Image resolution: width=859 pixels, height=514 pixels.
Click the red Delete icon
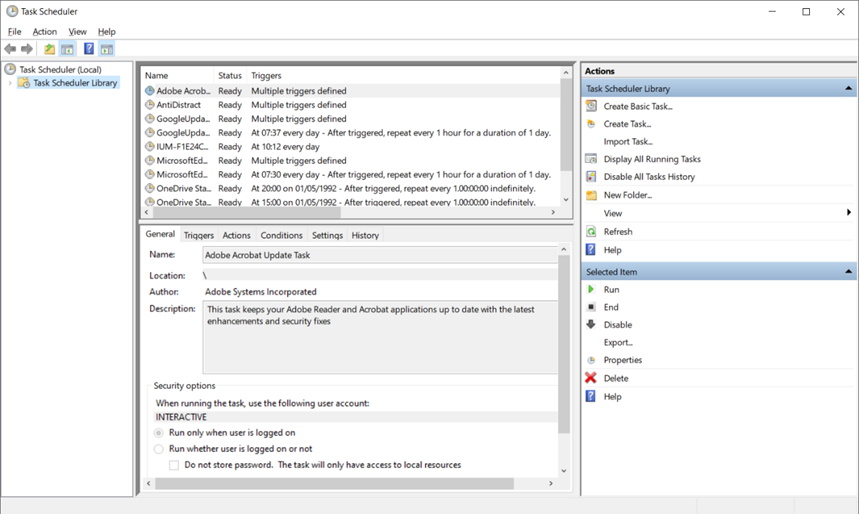pyautogui.click(x=591, y=378)
